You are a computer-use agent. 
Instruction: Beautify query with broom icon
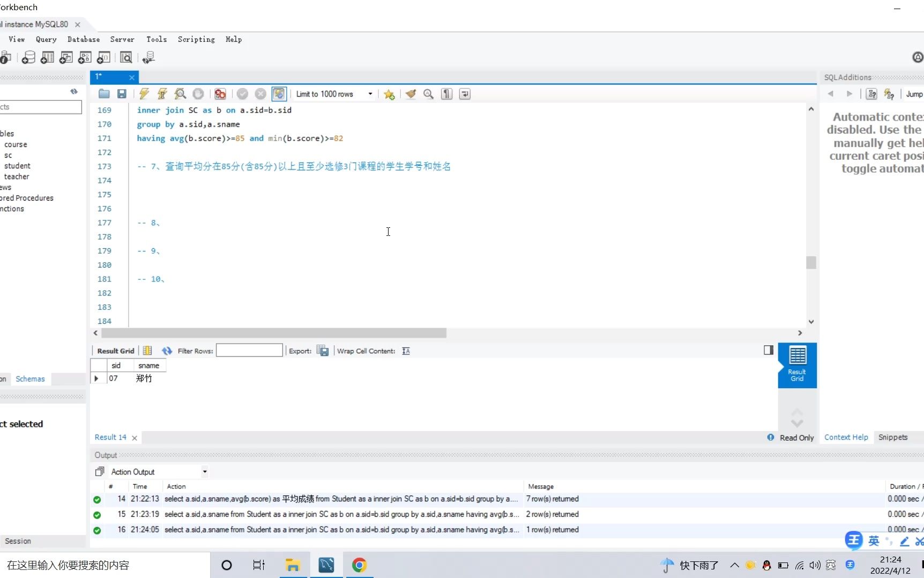(411, 94)
